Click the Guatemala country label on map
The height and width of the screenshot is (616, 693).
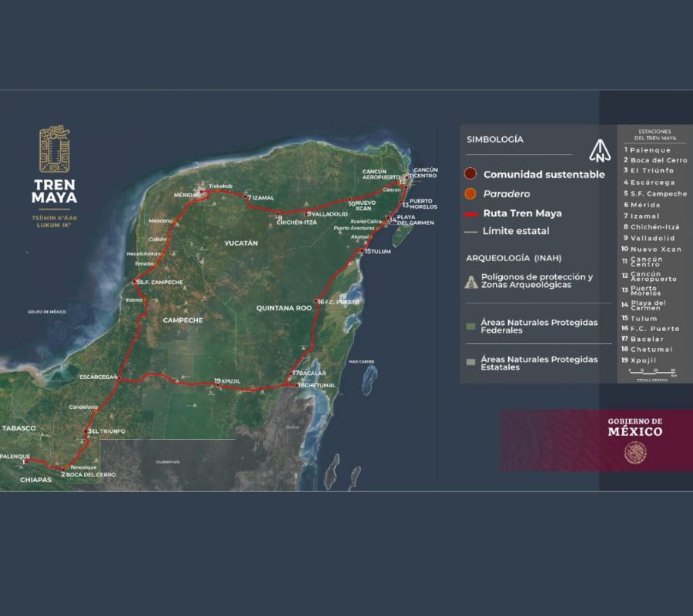[x=168, y=462]
